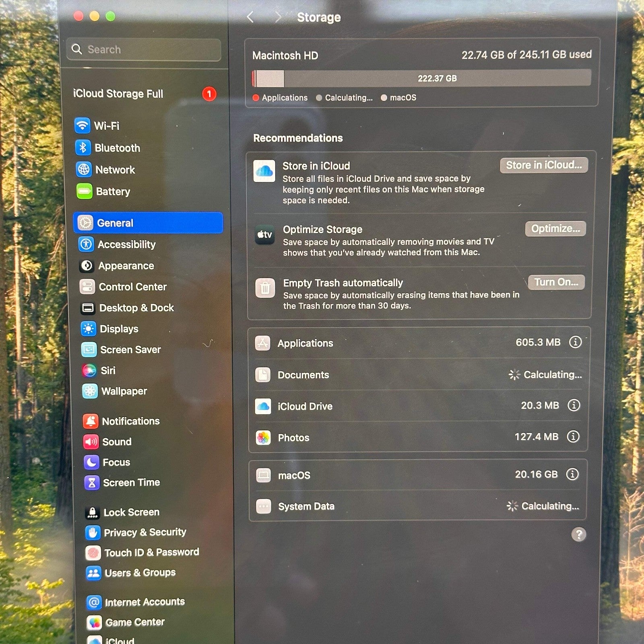Open the iCloud Storage Full notification
The image size is (644, 644).
145,94
